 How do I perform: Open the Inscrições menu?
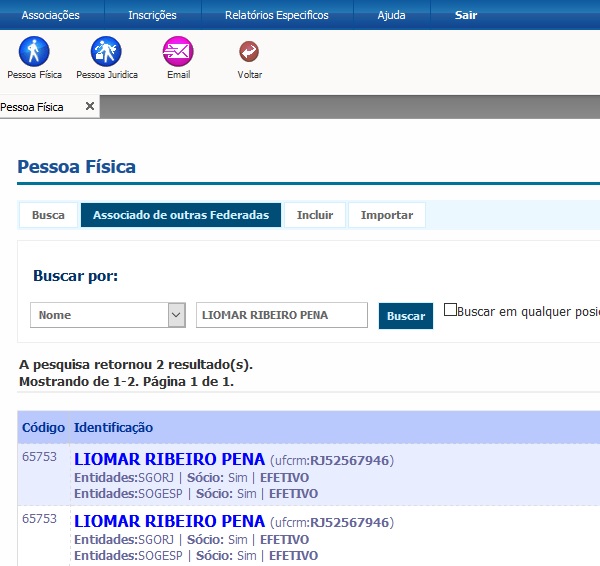[152, 15]
